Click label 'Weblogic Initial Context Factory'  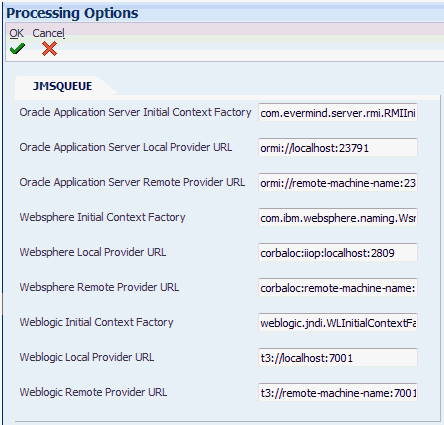[x=96, y=322]
